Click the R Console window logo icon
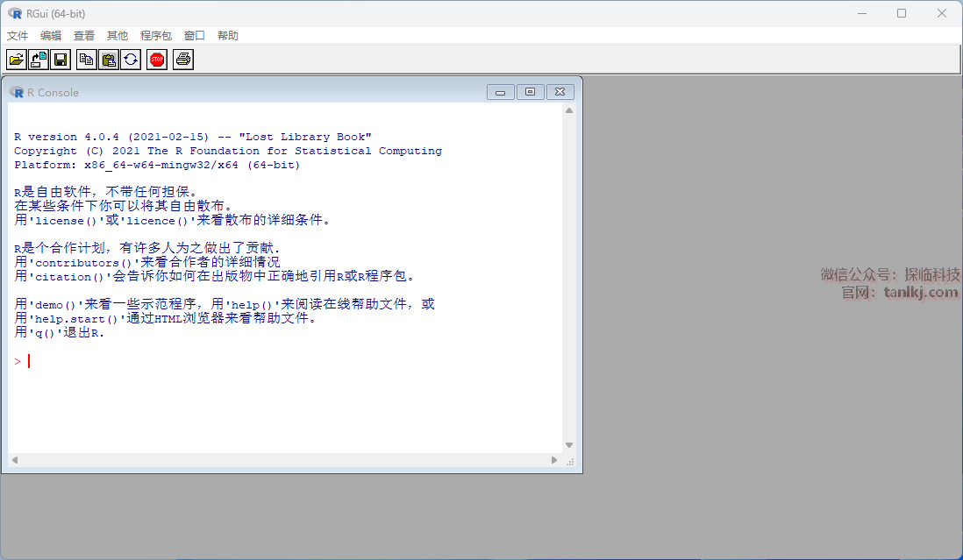The height and width of the screenshot is (560, 963). tap(17, 93)
